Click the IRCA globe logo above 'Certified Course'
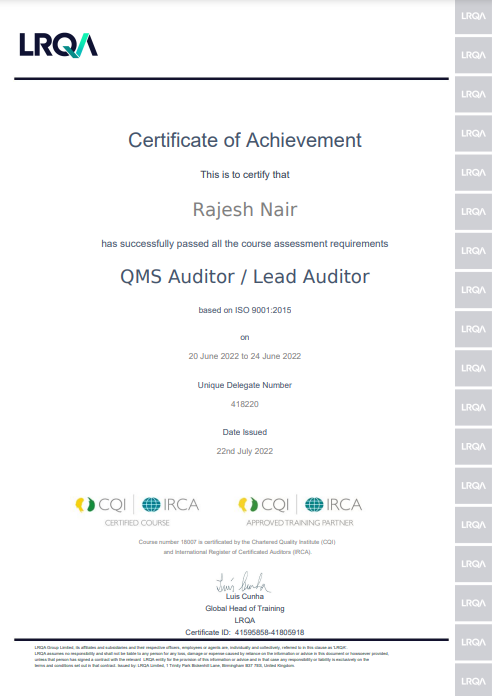 [x=171, y=505]
